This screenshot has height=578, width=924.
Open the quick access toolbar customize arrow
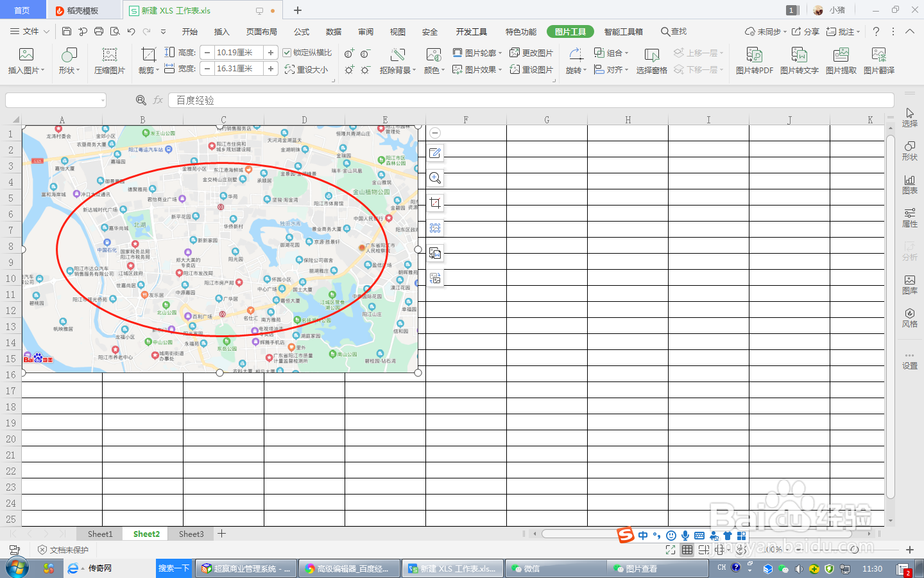(x=163, y=31)
